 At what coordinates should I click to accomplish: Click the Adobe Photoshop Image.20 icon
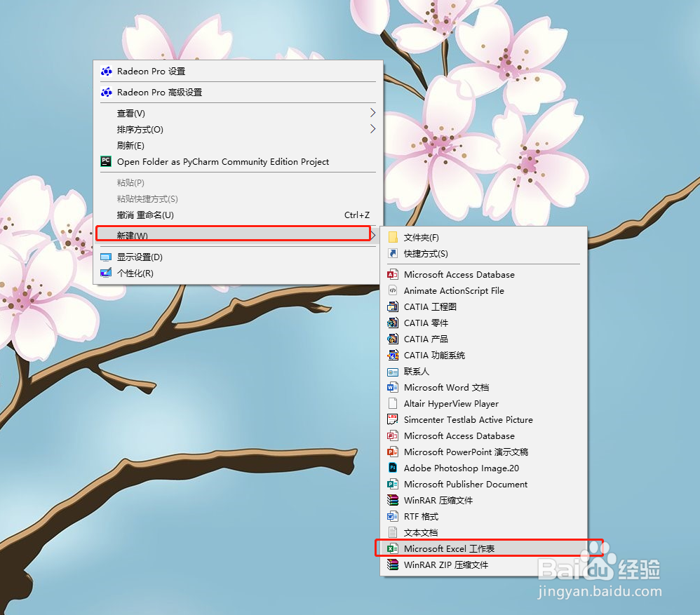393,468
